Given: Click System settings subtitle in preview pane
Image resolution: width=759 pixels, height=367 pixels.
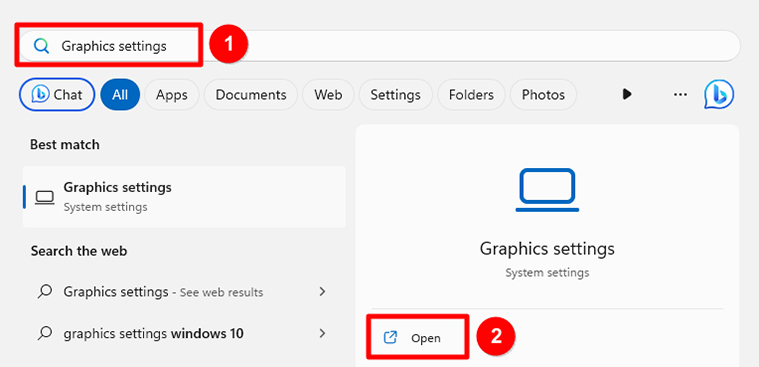Looking at the screenshot, I should (x=547, y=273).
